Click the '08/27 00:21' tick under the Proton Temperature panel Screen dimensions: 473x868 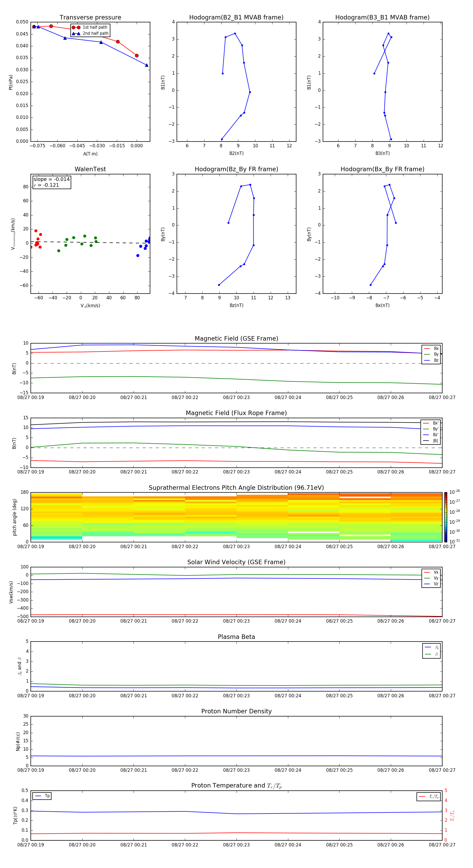[134, 845]
